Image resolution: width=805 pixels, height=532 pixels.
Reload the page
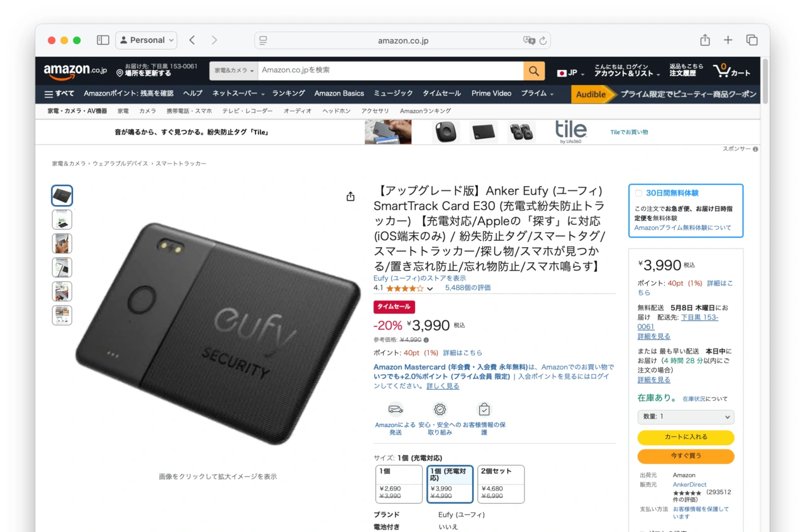(x=543, y=40)
